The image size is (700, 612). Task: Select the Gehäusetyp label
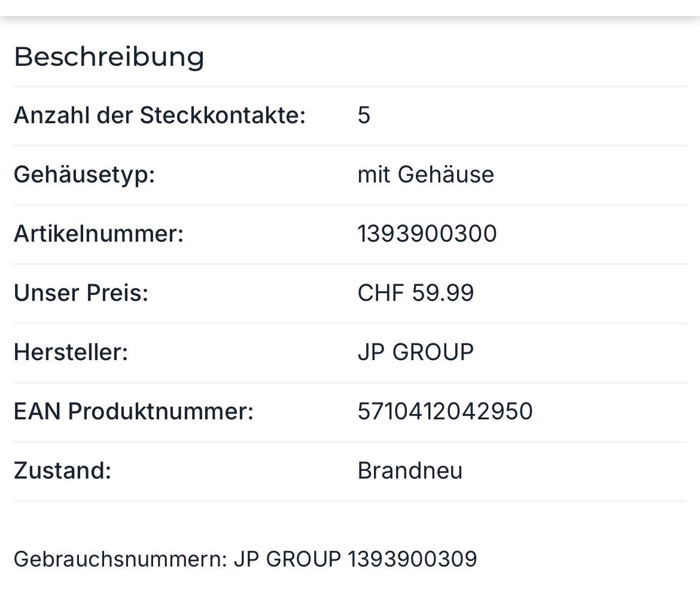tap(84, 175)
